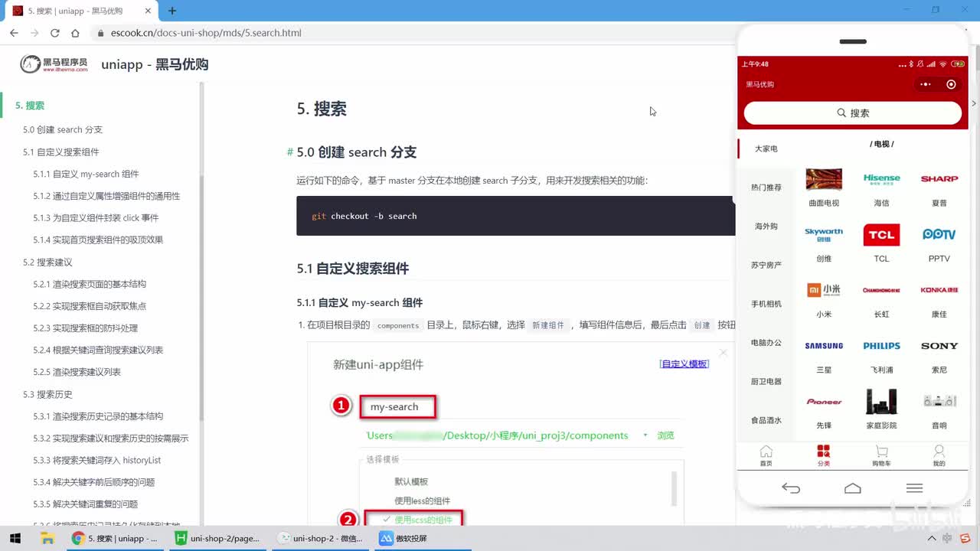Image resolution: width=980 pixels, height=551 pixels.
Task: Select 电脑办公 category in phone
Action: tap(766, 343)
